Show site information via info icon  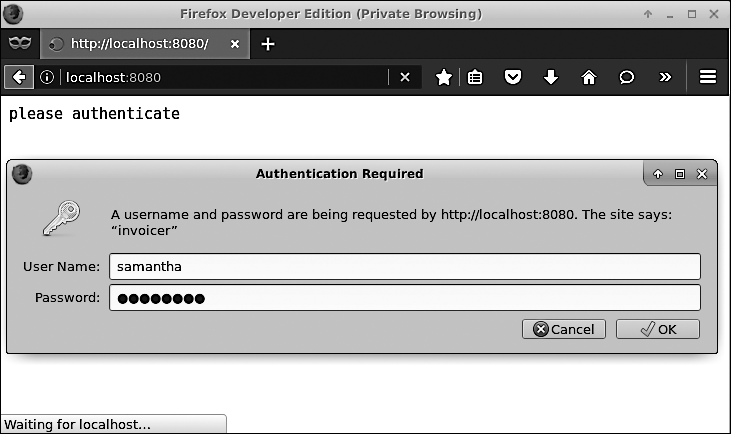(47, 77)
